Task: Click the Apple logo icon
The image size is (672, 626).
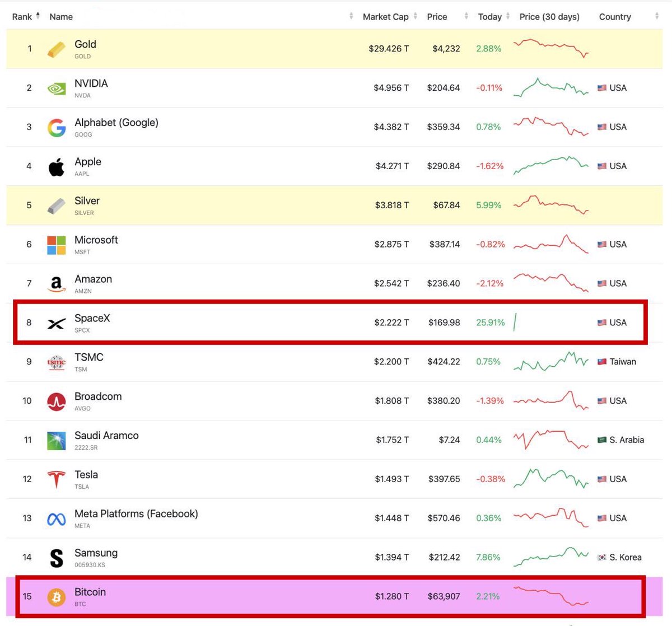Action: [56, 167]
